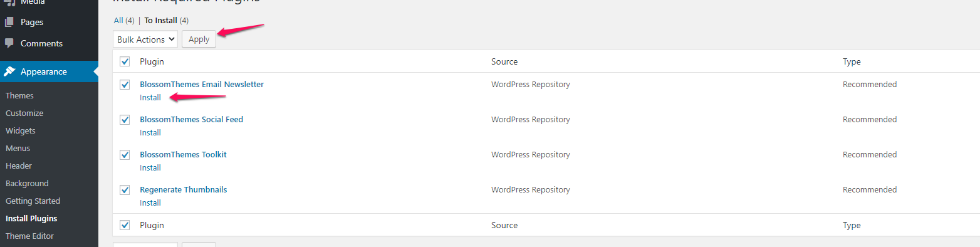Open the Bulk Actions dropdown
980x247 pixels.
click(145, 39)
